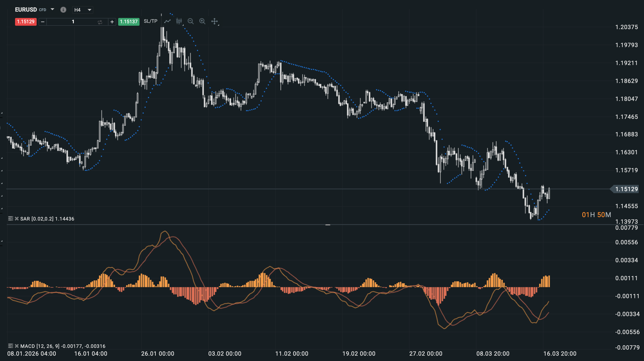The height and width of the screenshot is (361, 644).
Task: Increase order volume with plus stepper
Action: (x=112, y=22)
